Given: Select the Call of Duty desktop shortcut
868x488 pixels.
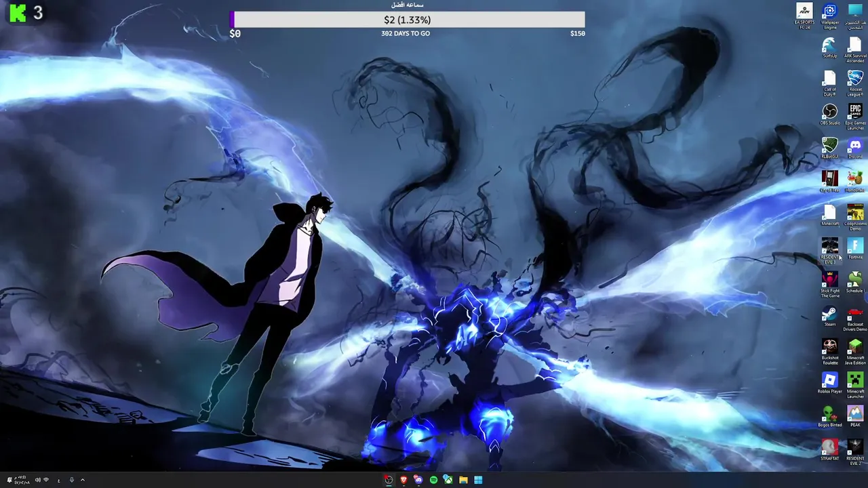Looking at the screenshot, I should coord(830,83).
